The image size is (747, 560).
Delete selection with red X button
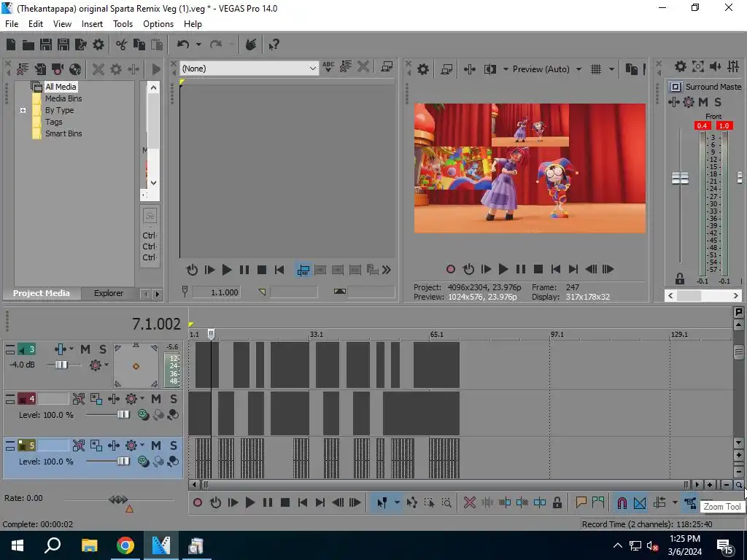[469, 502]
